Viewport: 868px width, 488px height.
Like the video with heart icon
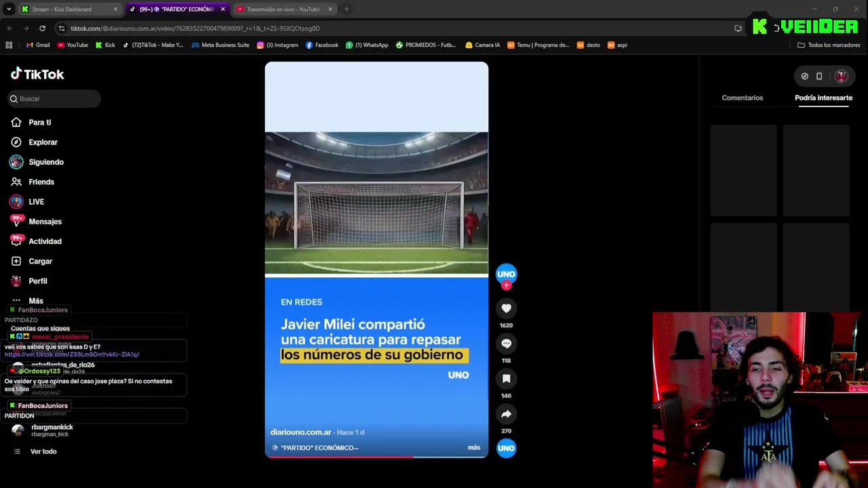pyautogui.click(x=506, y=308)
